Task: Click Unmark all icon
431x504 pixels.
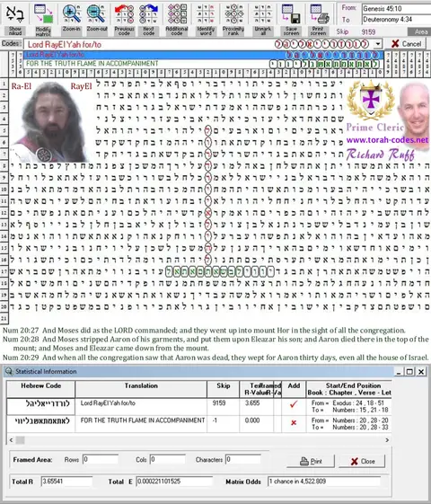Action: 262,13
